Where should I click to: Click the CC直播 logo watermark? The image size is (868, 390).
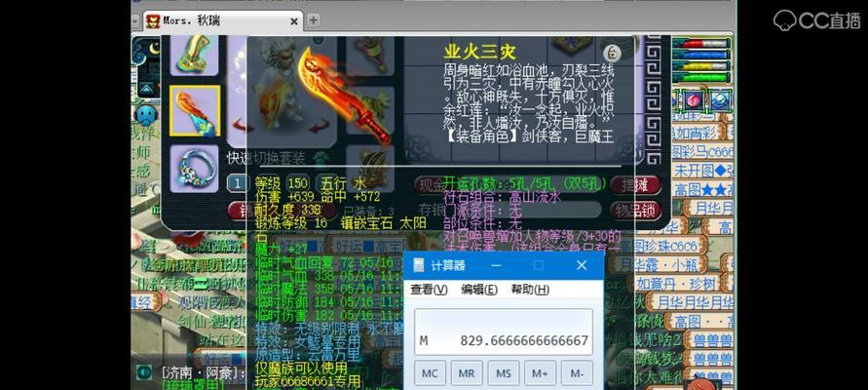pos(817,20)
